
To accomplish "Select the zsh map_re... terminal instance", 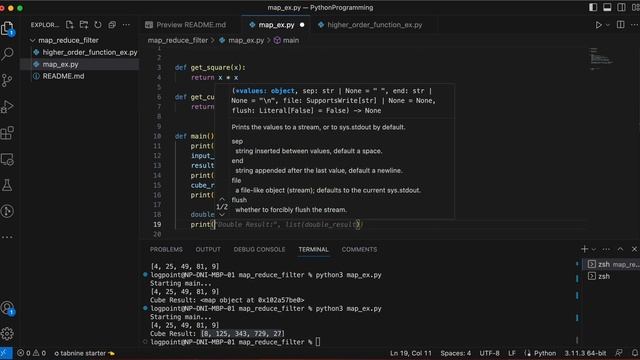I will [x=611, y=264].
